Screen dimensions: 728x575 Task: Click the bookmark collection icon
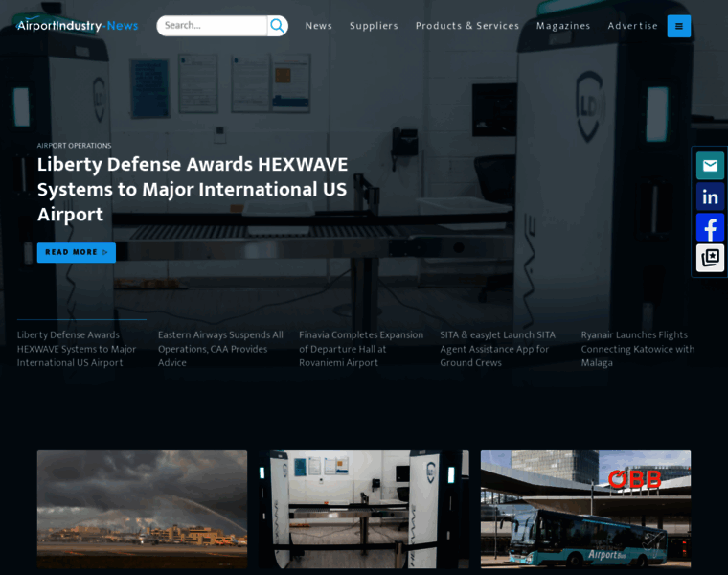click(710, 258)
